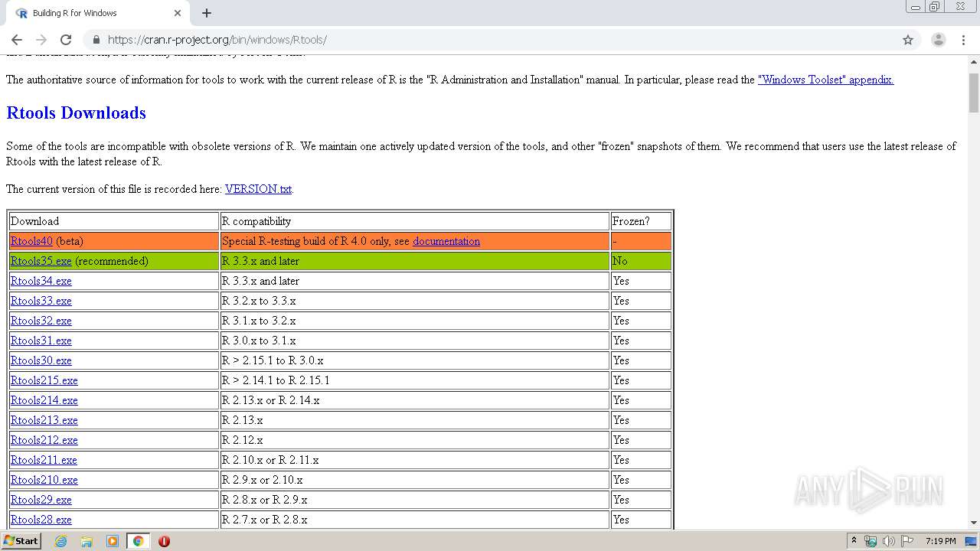Click the page vertical scrollbar thumb
The image size is (980, 551).
(x=973, y=93)
